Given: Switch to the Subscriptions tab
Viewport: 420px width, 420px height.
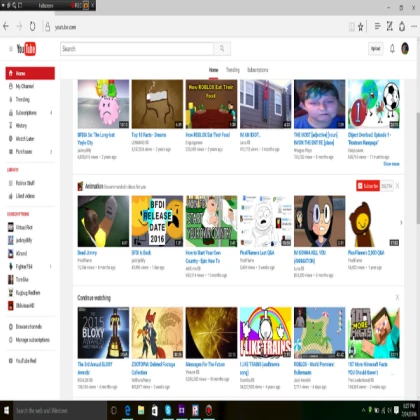Looking at the screenshot, I should point(258,70).
